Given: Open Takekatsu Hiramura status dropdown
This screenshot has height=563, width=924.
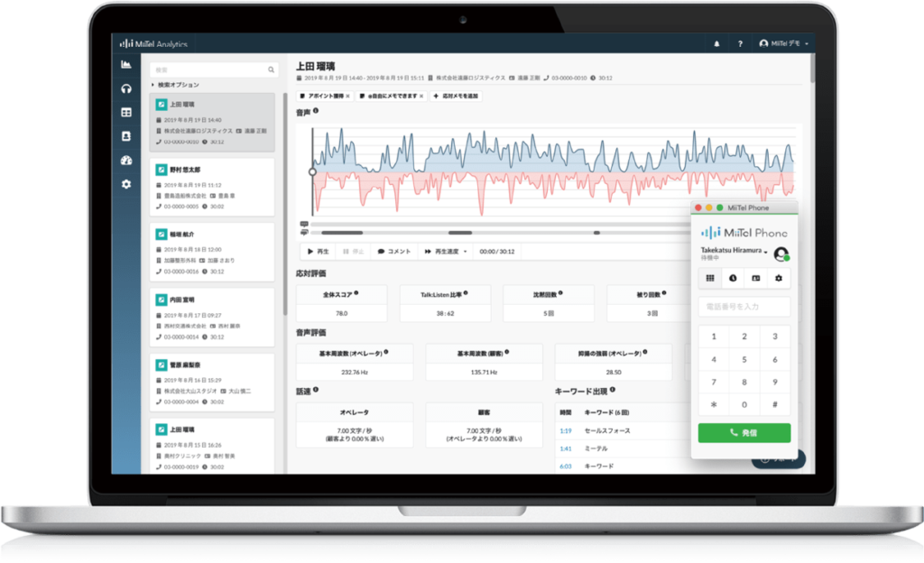Looking at the screenshot, I should coord(735,250).
